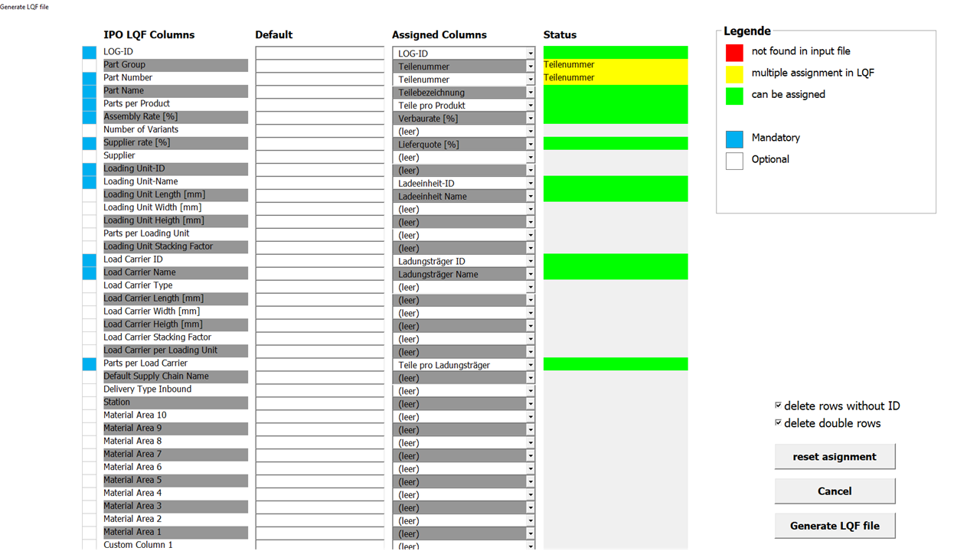The height and width of the screenshot is (551, 980).
Task: Expand the Teilebezeichnung dropdown arrow
Action: point(530,93)
